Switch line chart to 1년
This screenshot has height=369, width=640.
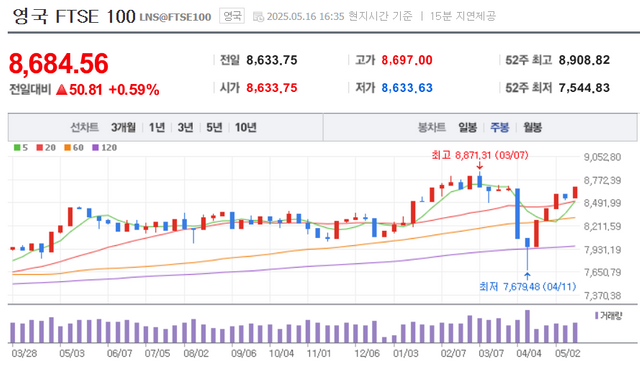[157, 127]
